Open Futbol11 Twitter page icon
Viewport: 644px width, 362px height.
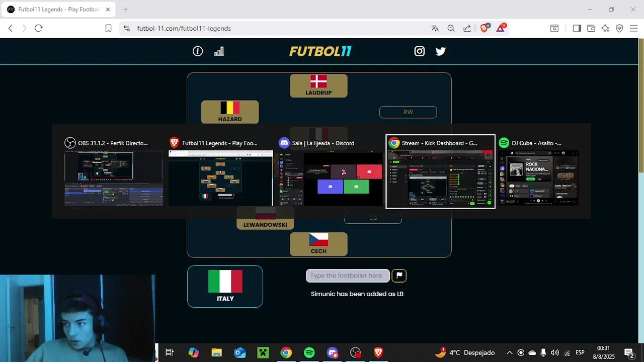[441, 51]
